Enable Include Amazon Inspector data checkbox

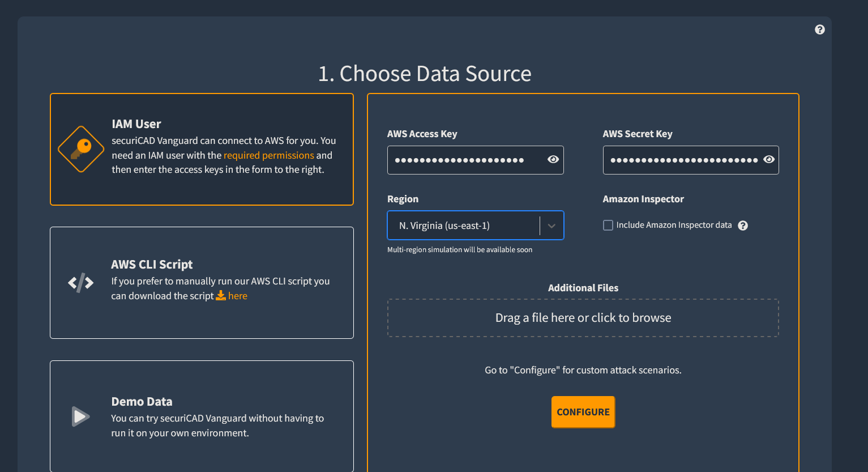pos(608,226)
